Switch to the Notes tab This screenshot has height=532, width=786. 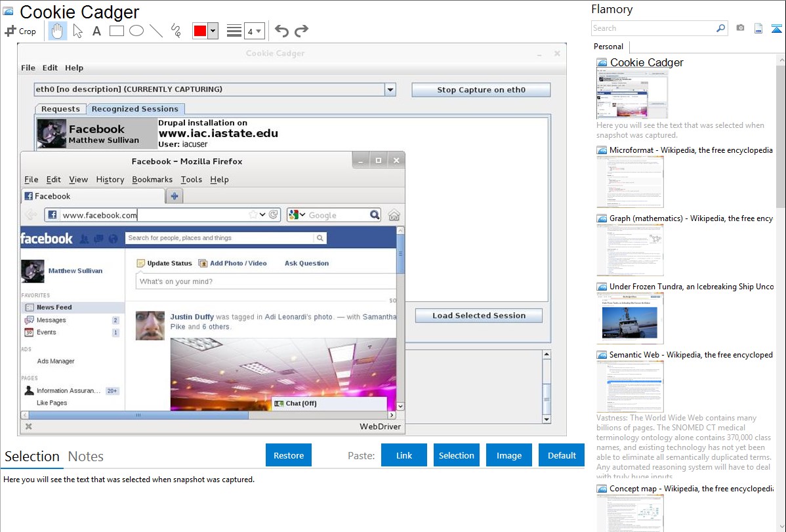86,457
